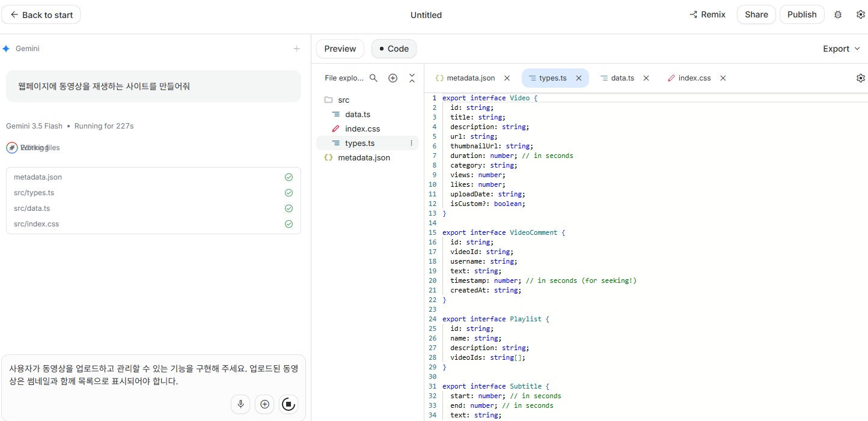Click the Gemini 3.5 Flash model label

[x=34, y=126]
